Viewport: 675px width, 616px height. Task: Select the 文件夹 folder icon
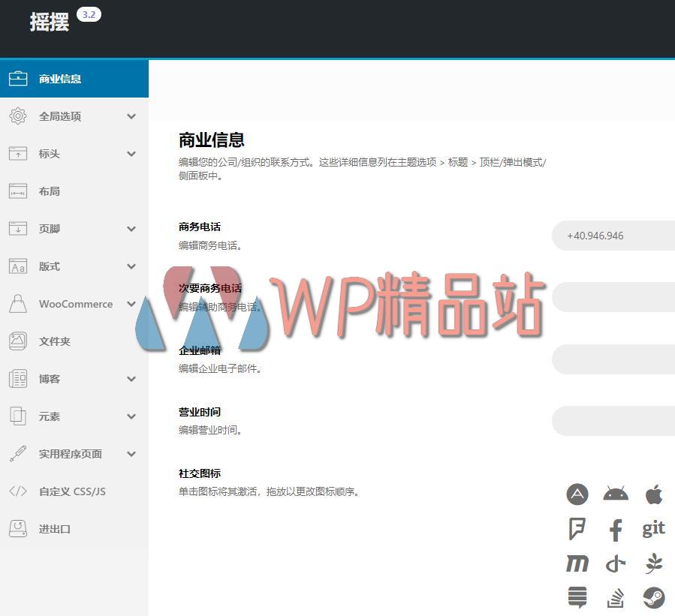tap(18, 341)
